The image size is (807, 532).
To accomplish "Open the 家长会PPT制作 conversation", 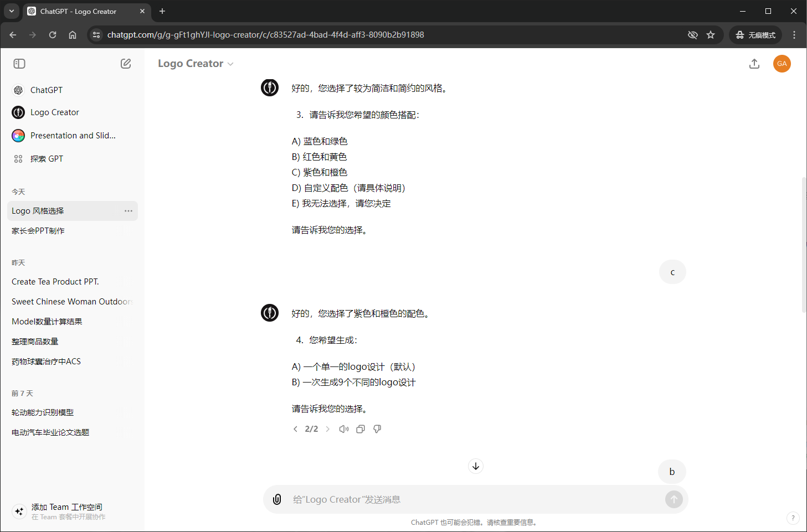I will pyautogui.click(x=38, y=231).
